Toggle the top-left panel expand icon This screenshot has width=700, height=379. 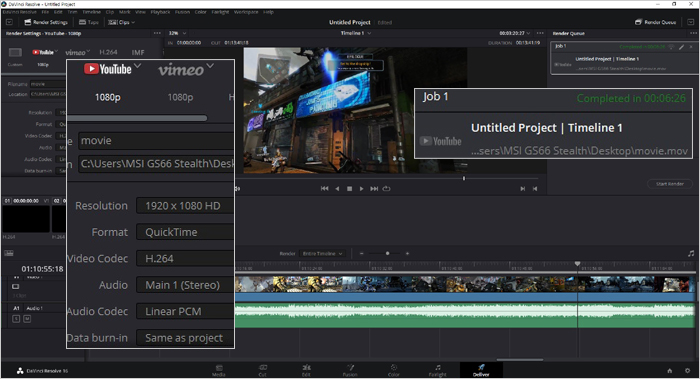pos(9,22)
